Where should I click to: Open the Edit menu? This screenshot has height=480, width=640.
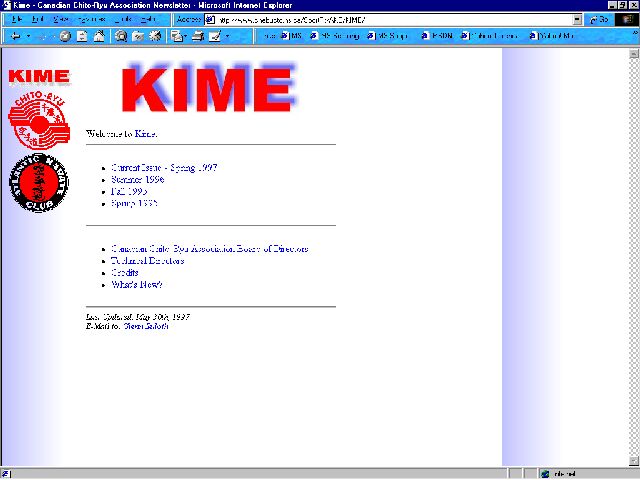[x=37, y=19]
